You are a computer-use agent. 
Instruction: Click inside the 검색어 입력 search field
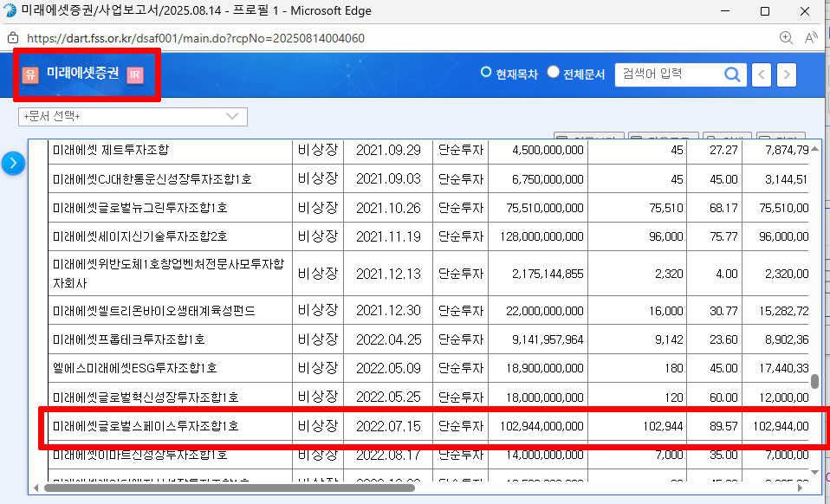pyautogui.click(x=667, y=74)
